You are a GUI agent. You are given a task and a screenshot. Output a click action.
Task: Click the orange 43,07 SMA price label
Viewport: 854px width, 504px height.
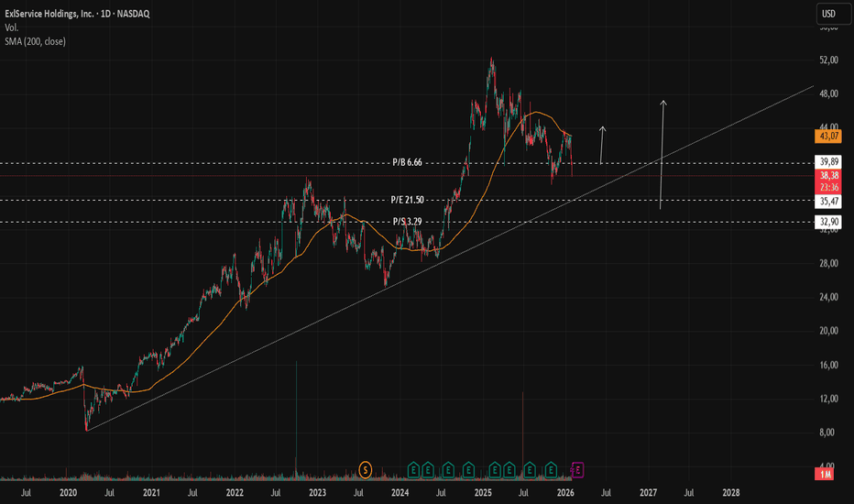(828, 137)
